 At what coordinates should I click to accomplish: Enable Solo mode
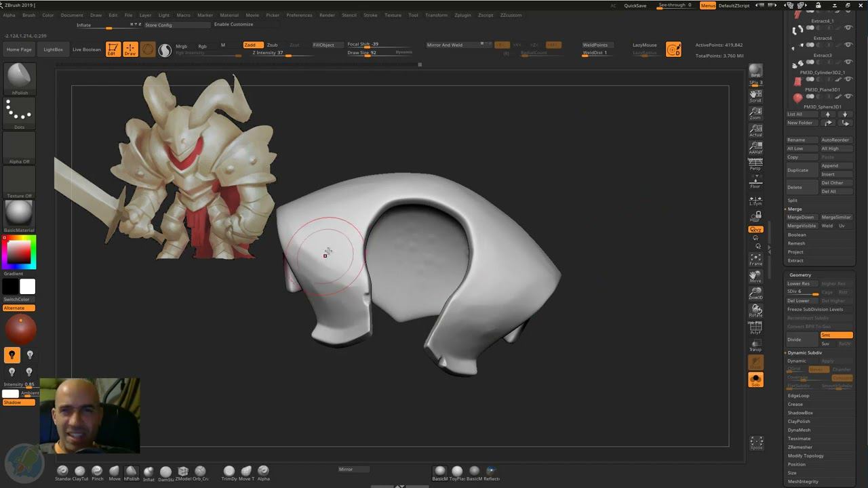click(755, 380)
